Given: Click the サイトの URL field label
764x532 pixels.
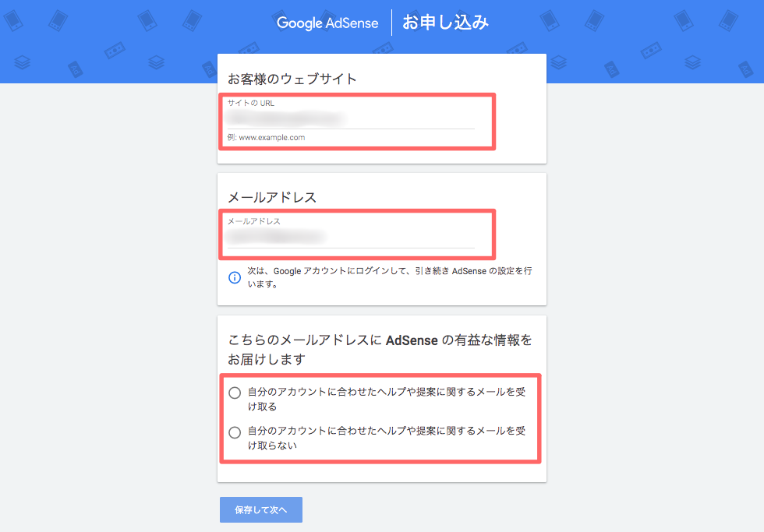Looking at the screenshot, I should 251,103.
